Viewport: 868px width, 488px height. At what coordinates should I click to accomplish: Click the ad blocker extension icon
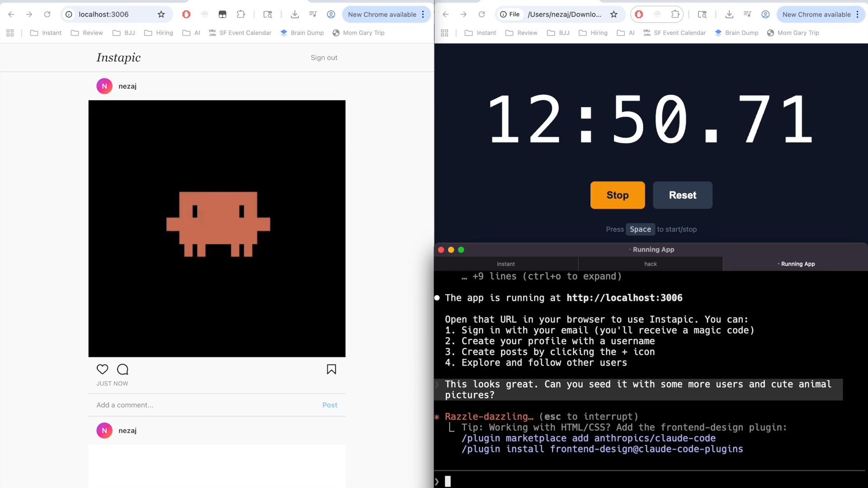[186, 14]
